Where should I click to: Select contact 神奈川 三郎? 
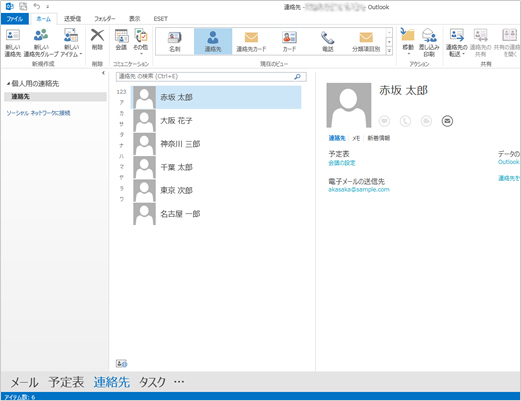click(x=216, y=144)
